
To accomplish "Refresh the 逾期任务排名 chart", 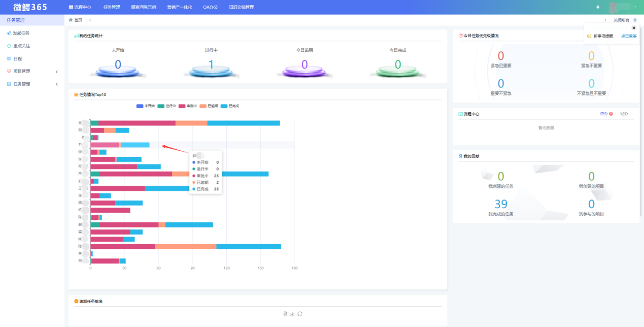I will coord(300,314).
